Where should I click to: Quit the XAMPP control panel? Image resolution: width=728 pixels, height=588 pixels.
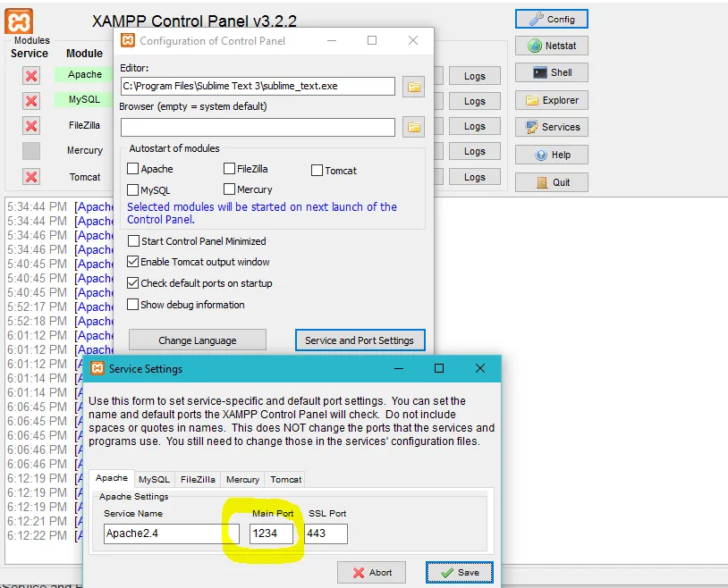(x=552, y=182)
